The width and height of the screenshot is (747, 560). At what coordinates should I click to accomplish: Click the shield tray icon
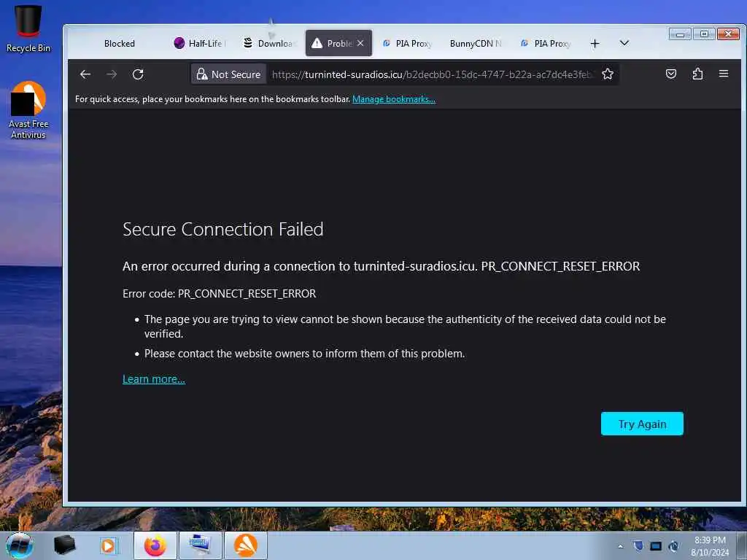(x=638, y=545)
